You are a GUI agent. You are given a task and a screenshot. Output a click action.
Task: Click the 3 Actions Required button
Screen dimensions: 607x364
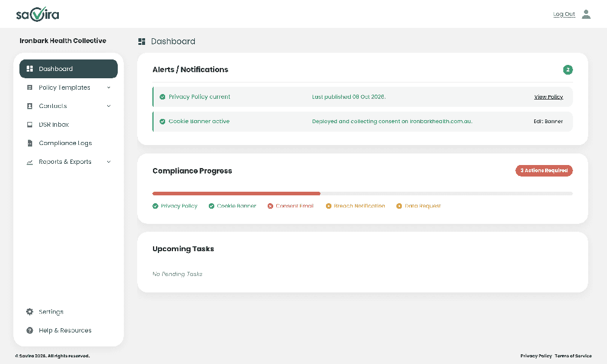(x=544, y=170)
